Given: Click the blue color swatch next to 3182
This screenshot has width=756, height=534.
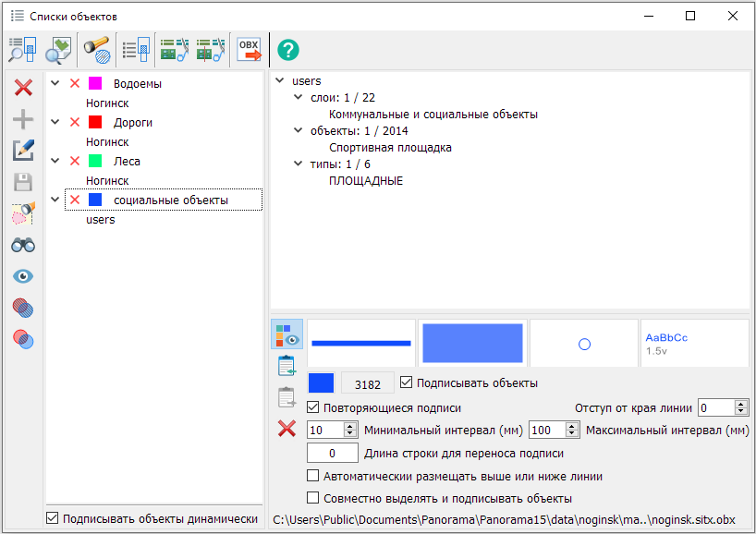Looking at the screenshot, I should pyautogui.click(x=321, y=382).
